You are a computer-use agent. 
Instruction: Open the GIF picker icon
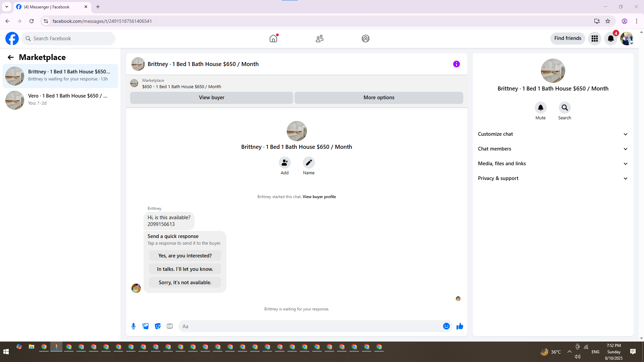coord(170,326)
